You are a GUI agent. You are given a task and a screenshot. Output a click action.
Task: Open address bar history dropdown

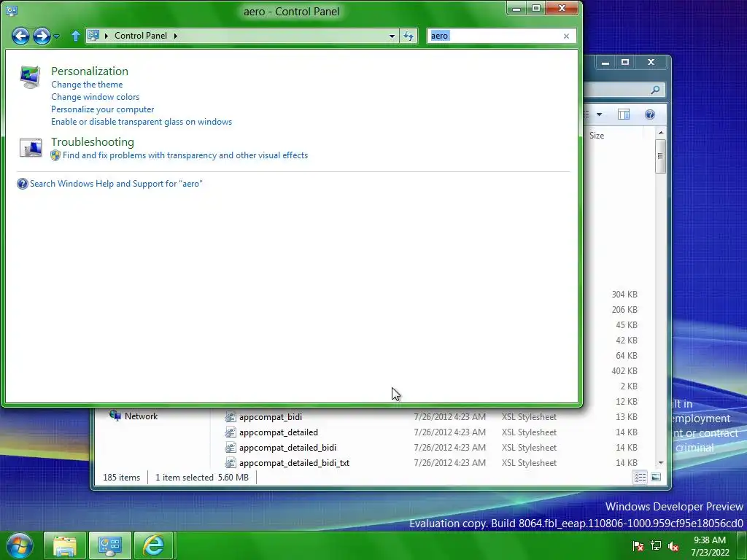(x=392, y=36)
